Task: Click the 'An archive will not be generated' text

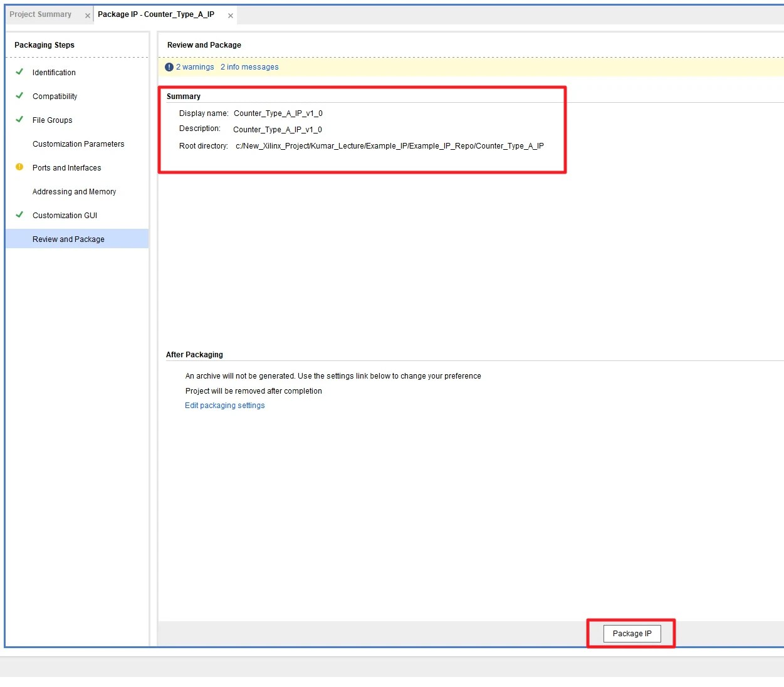Action: coord(333,376)
